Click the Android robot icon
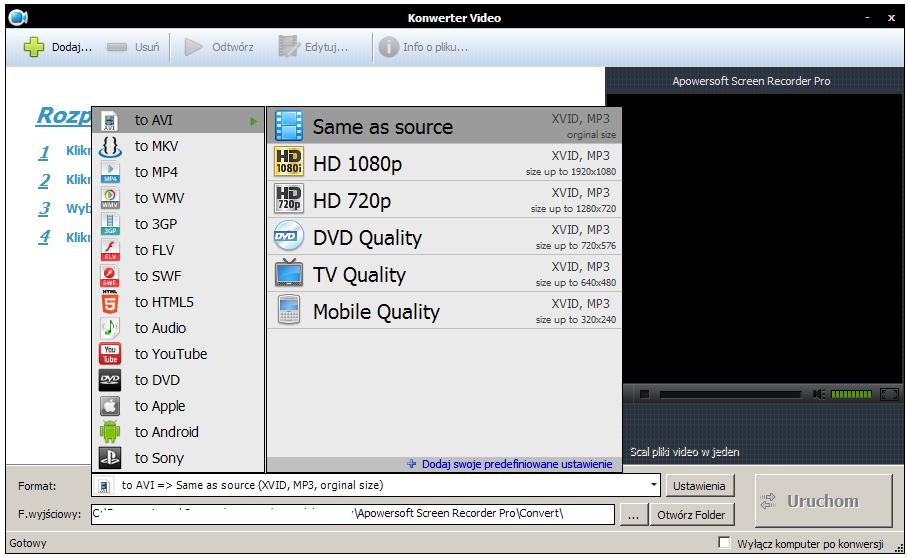 [109, 432]
